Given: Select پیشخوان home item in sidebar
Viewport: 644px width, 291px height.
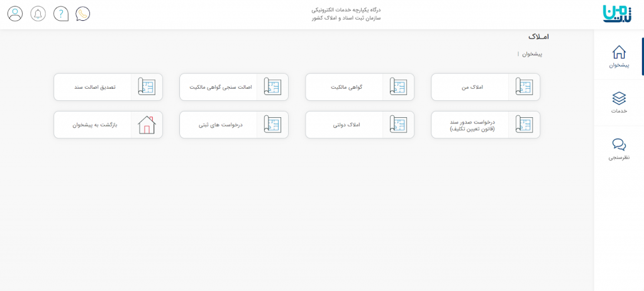Looking at the screenshot, I should [619, 56].
